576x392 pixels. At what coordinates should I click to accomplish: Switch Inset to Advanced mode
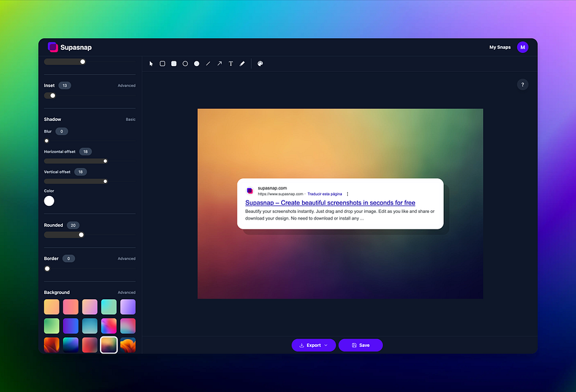[x=126, y=86]
